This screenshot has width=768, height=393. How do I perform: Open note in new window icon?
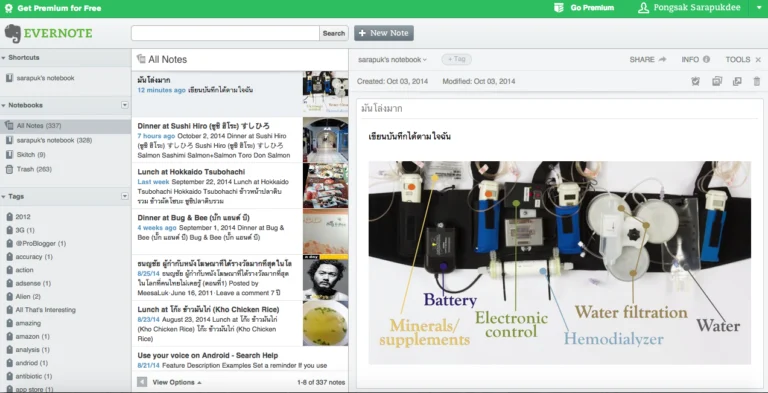click(x=737, y=81)
